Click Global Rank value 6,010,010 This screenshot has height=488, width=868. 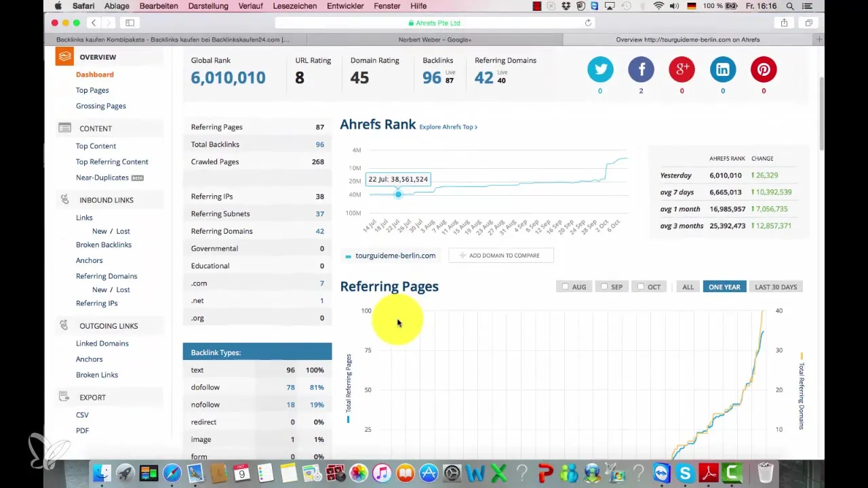tap(228, 77)
